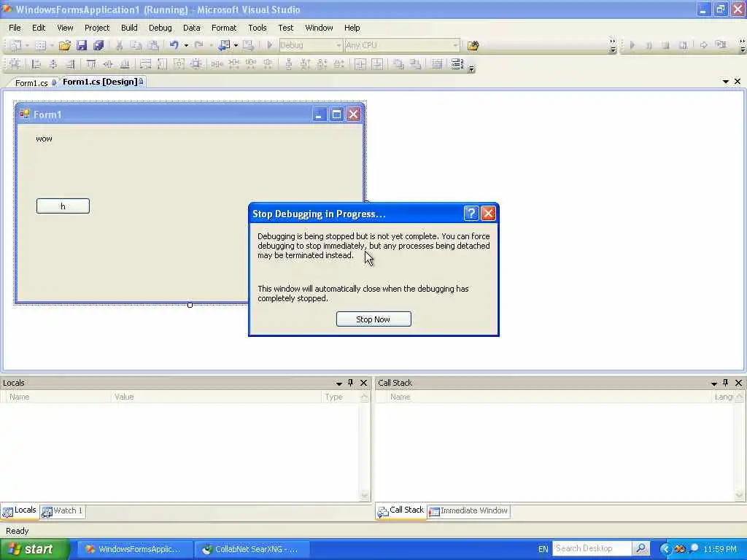This screenshot has width=747, height=560.
Task: Toggle auto-hide pin on Locals panel
Action: click(x=351, y=383)
